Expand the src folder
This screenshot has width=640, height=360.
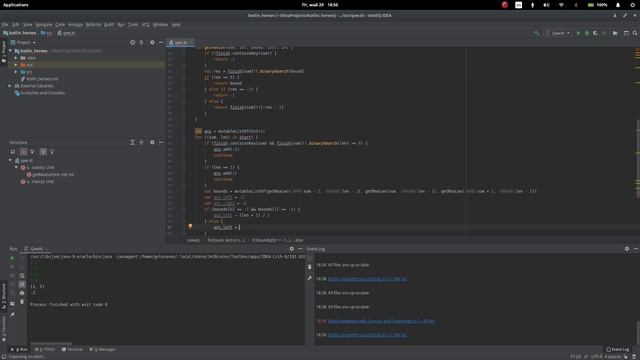(16, 72)
